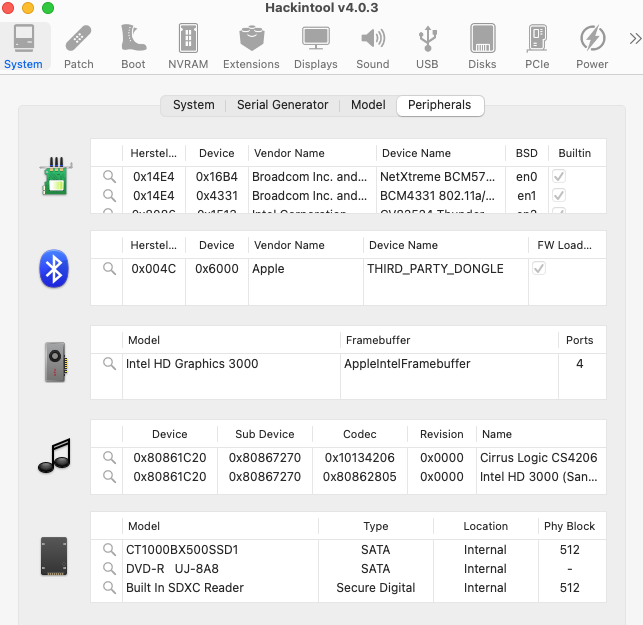Screen dimensions: 643x625
Task: Click the Phy Block column header
Action: pyautogui.click(x=570, y=526)
